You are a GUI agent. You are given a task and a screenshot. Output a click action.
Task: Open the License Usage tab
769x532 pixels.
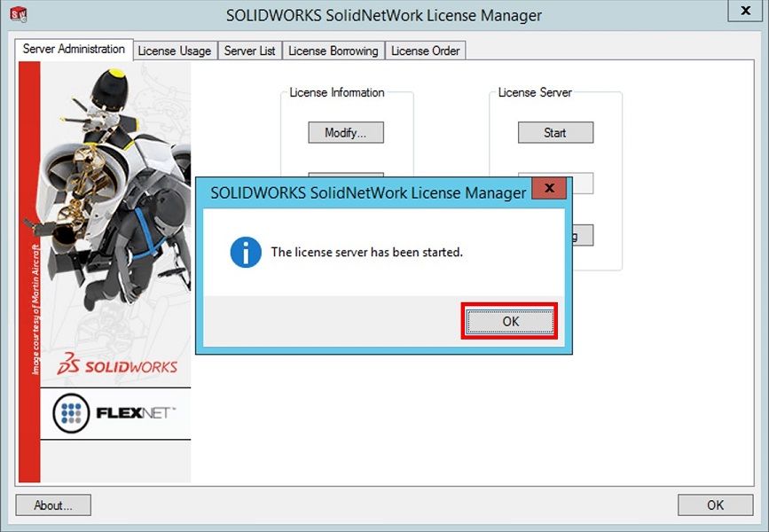174,51
